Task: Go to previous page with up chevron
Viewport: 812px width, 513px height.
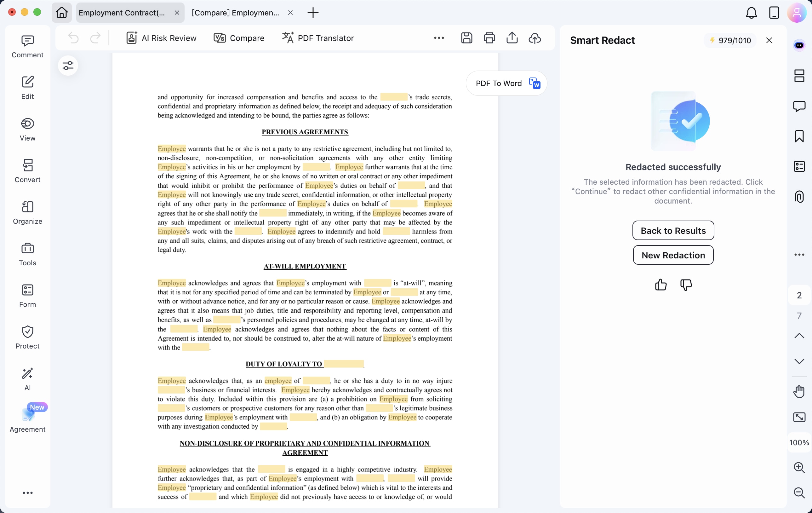Action: point(799,336)
